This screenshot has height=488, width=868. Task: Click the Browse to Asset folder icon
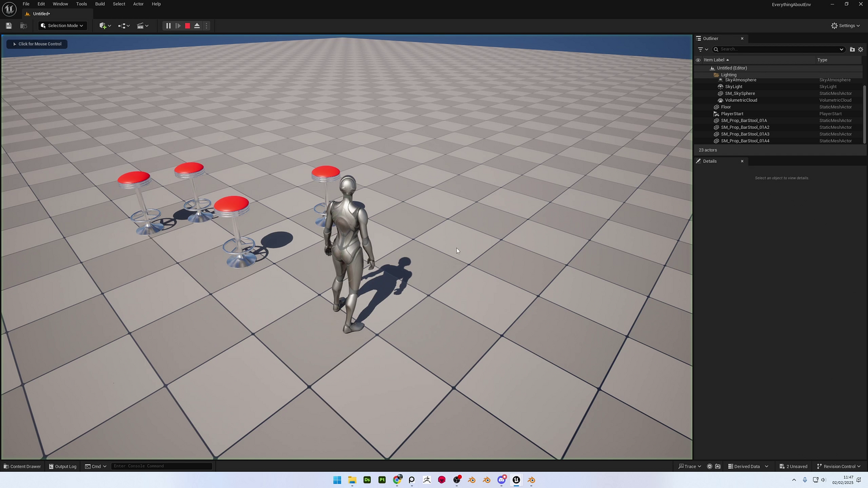(24, 25)
